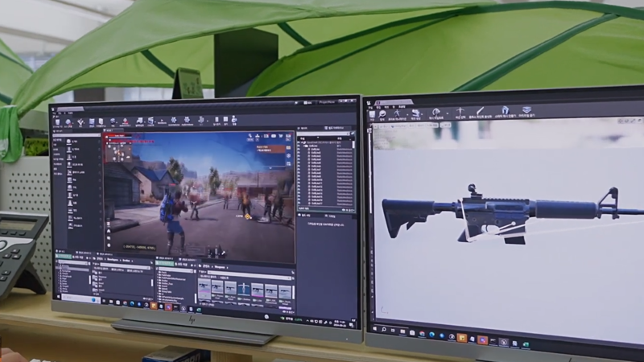This screenshot has height=362, width=644.
Task: Click the bone/skeleton icon in right toolbar
Action: [460, 112]
